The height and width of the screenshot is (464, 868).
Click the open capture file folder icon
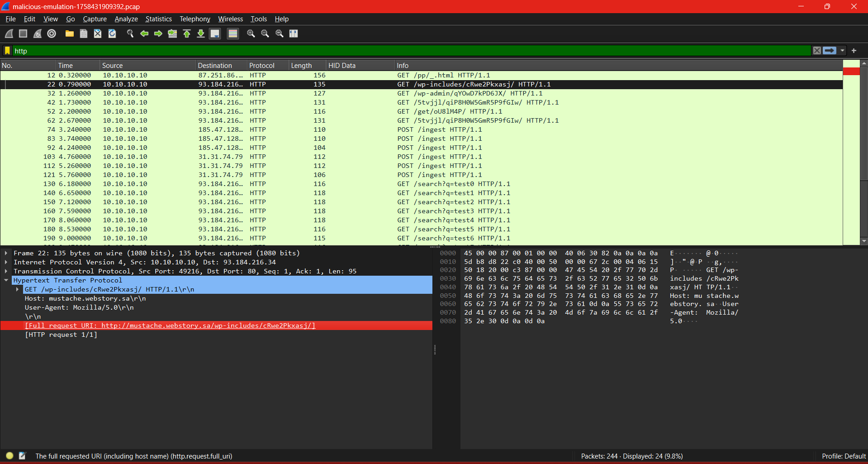click(x=69, y=33)
